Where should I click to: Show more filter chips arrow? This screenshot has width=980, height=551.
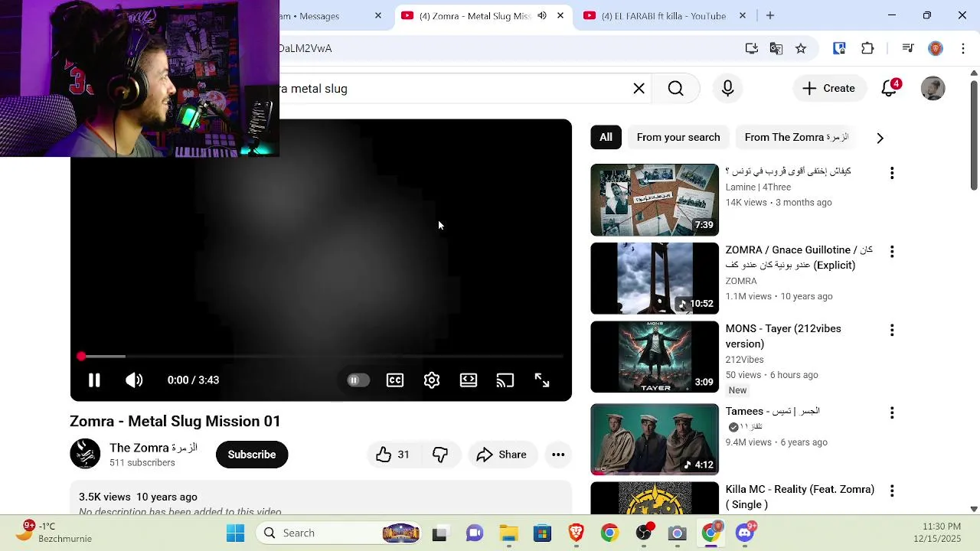(x=880, y=139)
